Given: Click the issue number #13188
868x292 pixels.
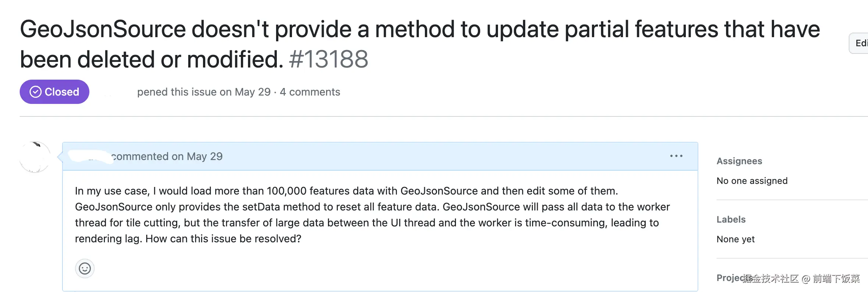Looking at the screenshot, I should [328, 60].
